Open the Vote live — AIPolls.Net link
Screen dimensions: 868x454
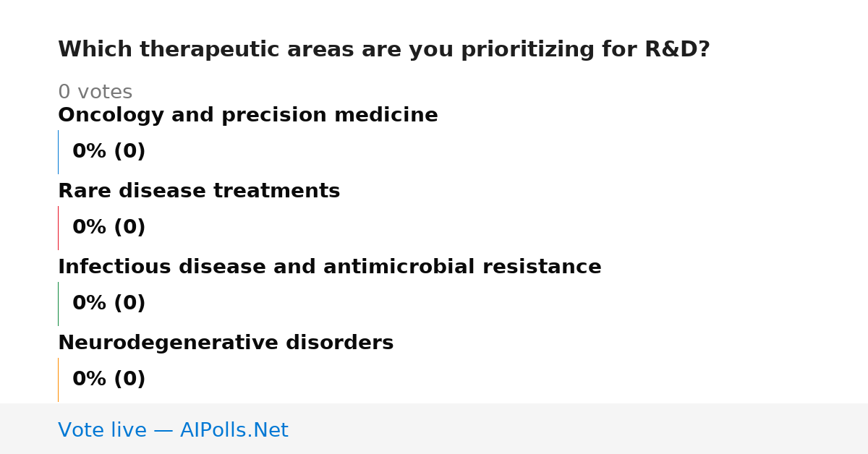(x=173, y=430)
